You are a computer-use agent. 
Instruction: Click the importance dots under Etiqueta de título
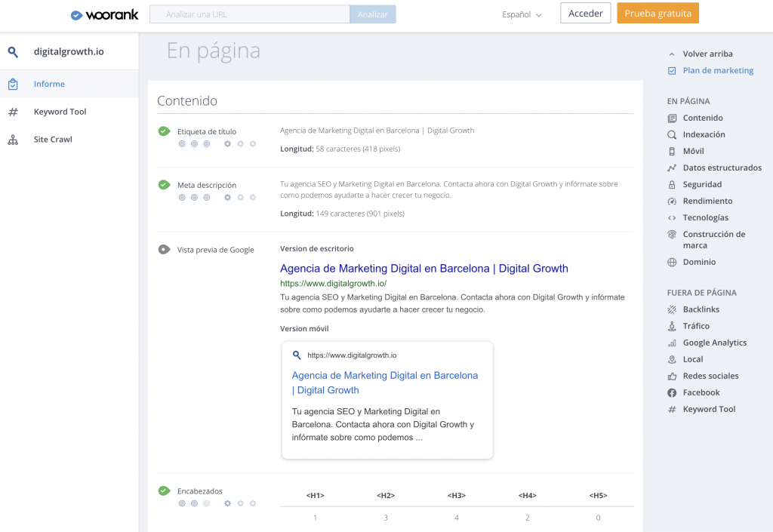(x=194, y=144)
